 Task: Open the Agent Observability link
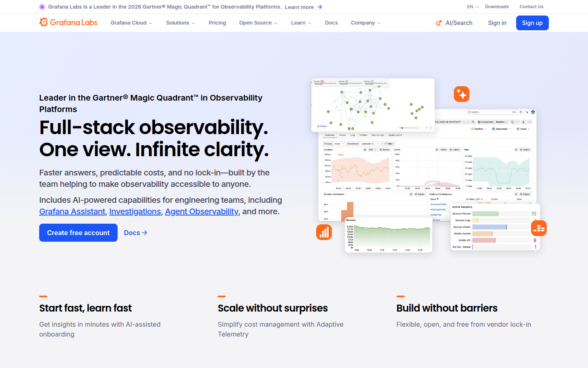[202, 211]
